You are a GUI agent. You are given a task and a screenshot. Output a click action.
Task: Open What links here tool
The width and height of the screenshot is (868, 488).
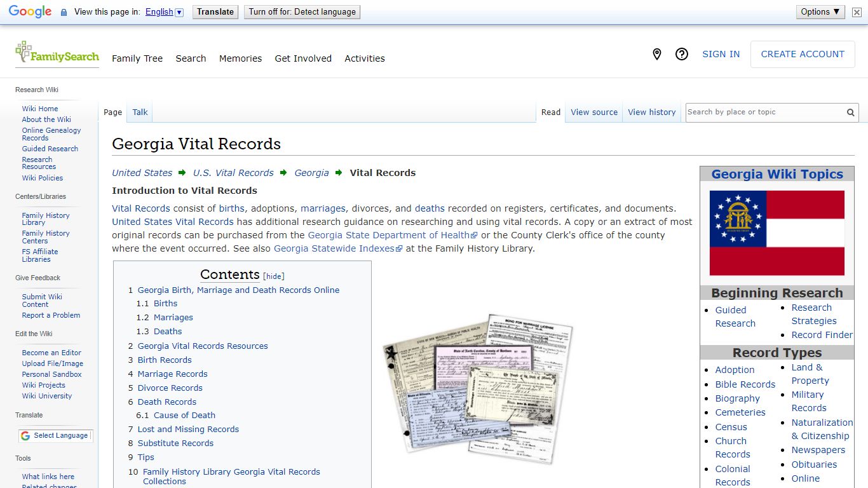point(48,477)
